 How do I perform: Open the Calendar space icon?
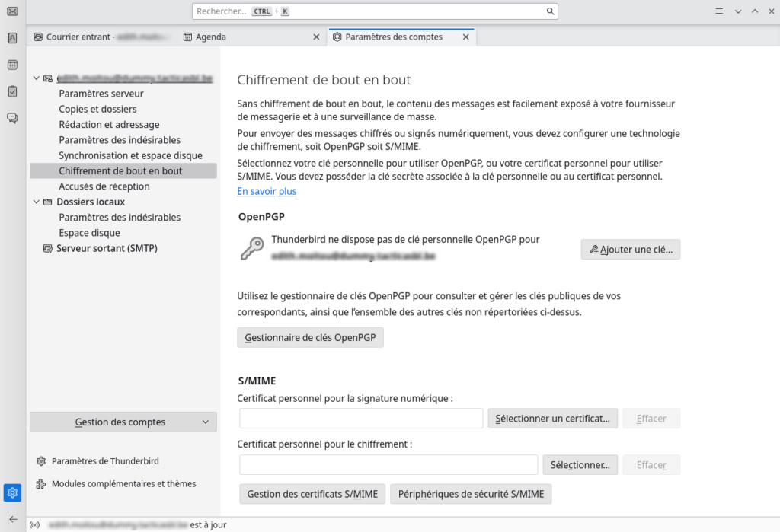[12, 65]
